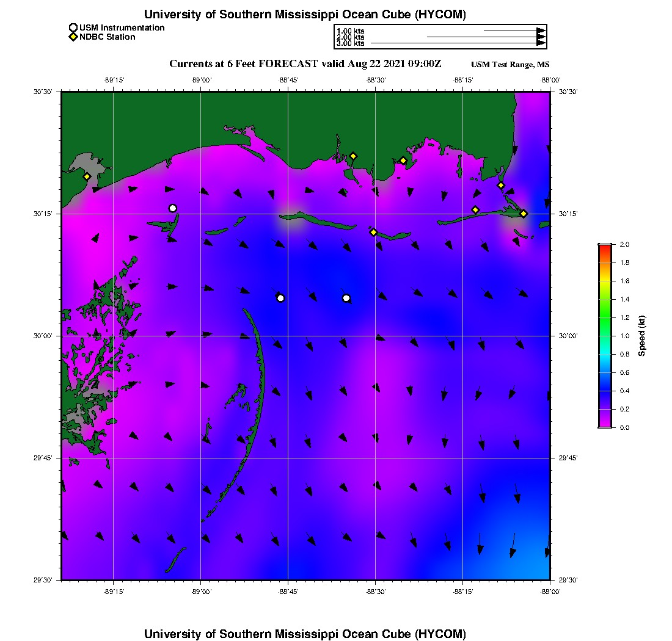Select NDBC diamond on coast near -88°35'
The image size is (672, 641).
353,156
